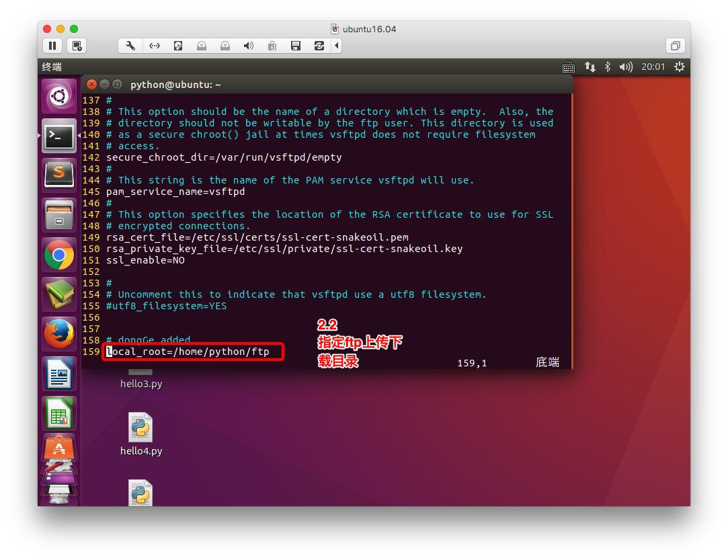Image resolution: width=728 pixels, height=560 pixels.
Task: Launch Firefox from the dock
Action: click(x=59, y=334)
